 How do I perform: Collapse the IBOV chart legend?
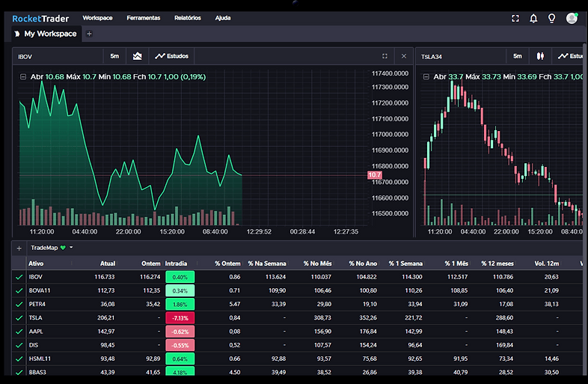pos(23,77)
